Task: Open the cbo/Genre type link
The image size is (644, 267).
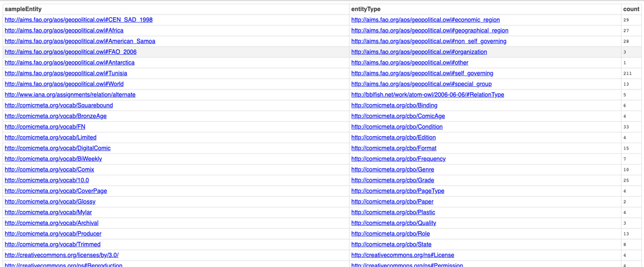Action: point(392,170)
